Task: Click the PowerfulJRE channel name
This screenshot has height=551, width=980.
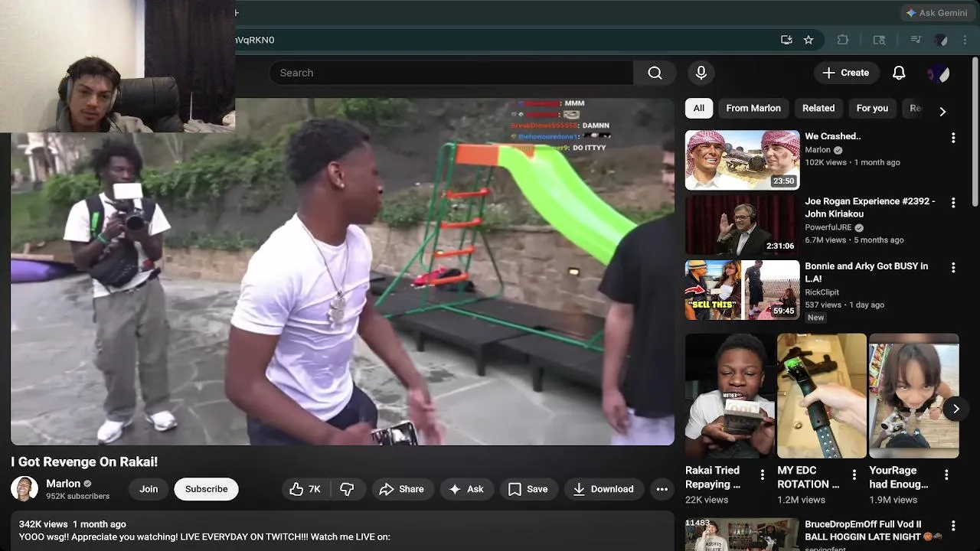Action: click(x=829, y=227)
